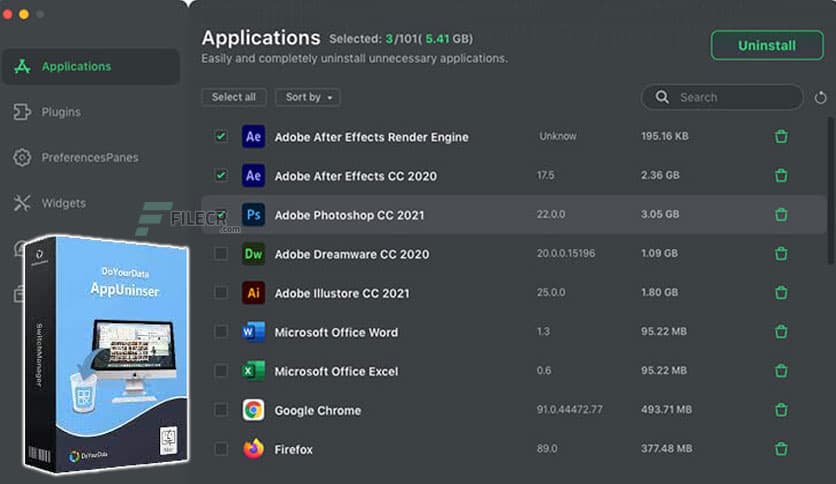836x484 pixels.
Task: Open the Widgets sidebar section
Action: (x=63, y=203)
